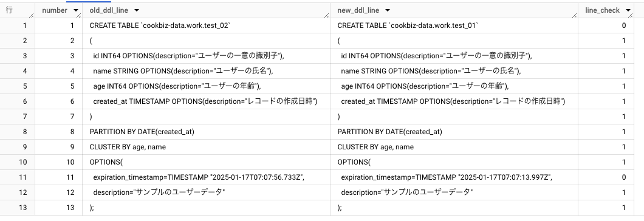The width and height of the screenshot is (644, 221).
Task: Select the new_ddl_line column header
Action: click(x=454, y=10)
